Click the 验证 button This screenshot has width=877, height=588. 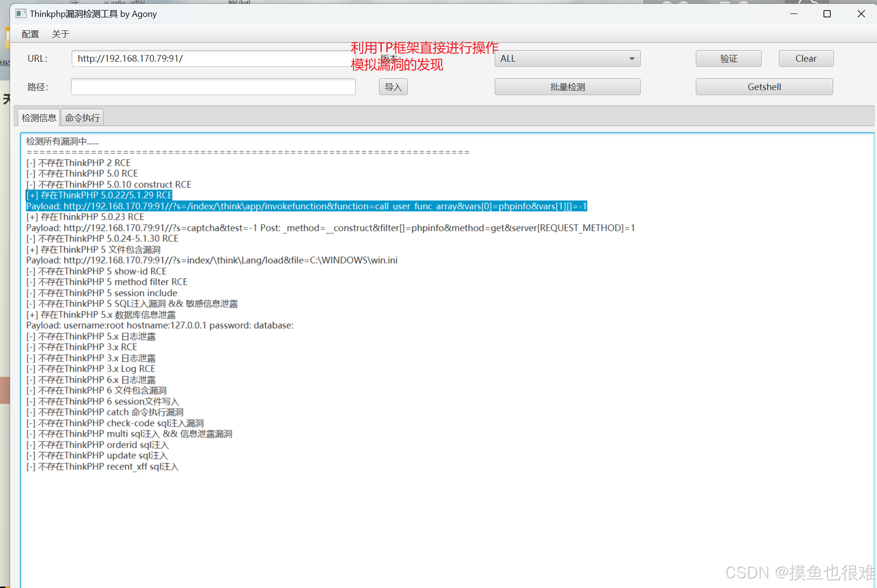pyautogui.click(x=729, y=59)
